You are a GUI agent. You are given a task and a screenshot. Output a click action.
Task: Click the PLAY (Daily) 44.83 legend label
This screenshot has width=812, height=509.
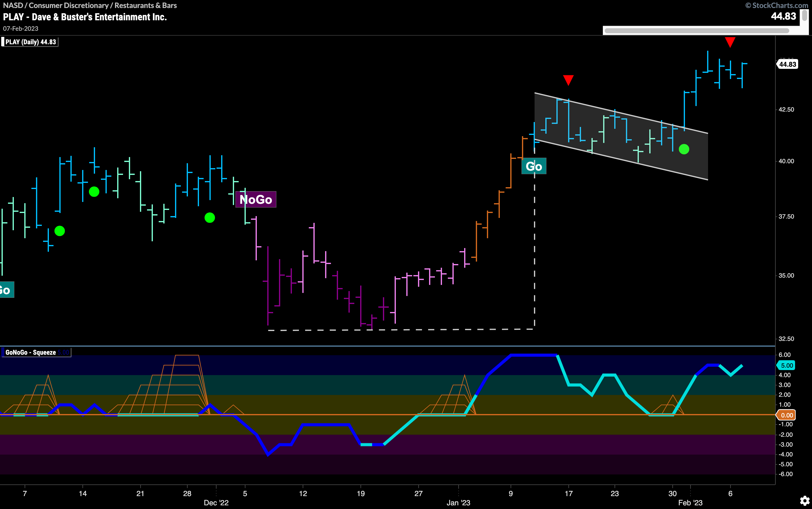30,42
